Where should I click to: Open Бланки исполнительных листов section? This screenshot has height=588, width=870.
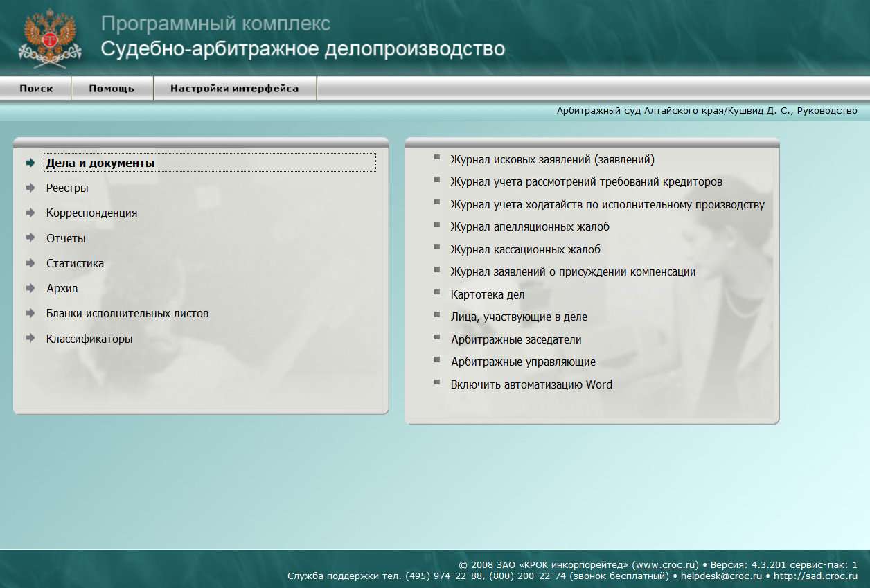pos(127,314)
